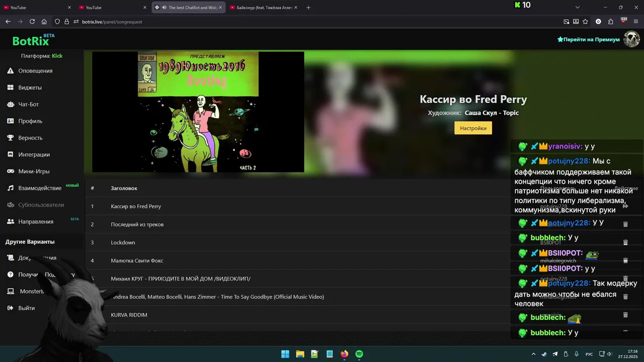Click the save-page icon in address bar
This screenshot has height=362, width=644.
coord(576,22)
